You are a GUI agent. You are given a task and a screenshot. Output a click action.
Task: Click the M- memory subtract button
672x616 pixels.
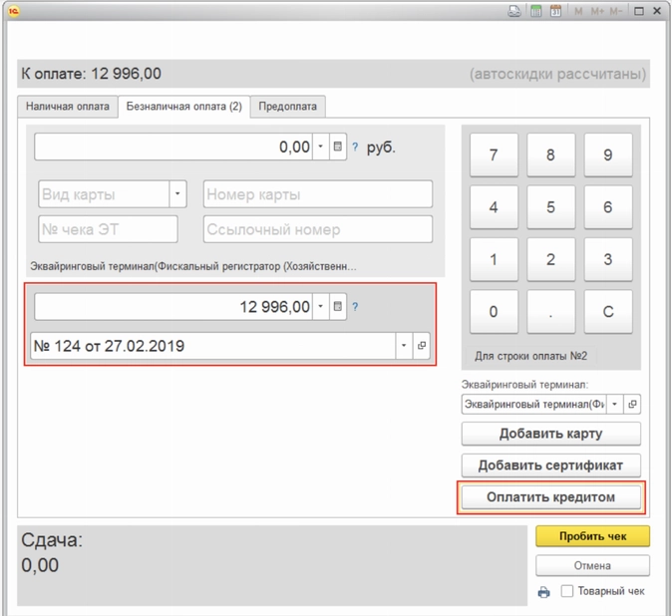pos(615,11)
